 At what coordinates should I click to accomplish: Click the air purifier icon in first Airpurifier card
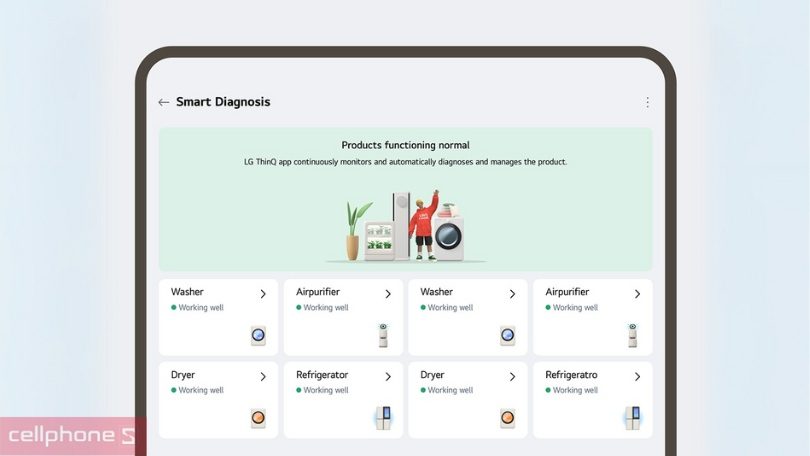383,336
